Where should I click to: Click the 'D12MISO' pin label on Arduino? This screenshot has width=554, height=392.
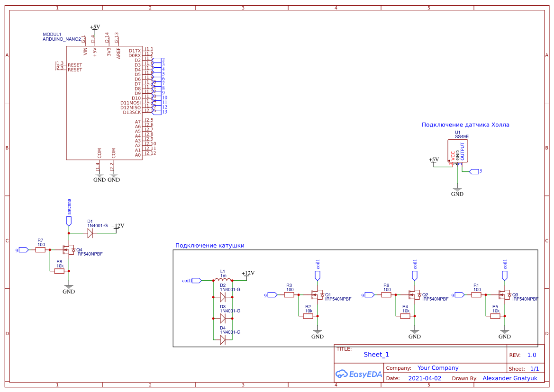coord(130,108)
